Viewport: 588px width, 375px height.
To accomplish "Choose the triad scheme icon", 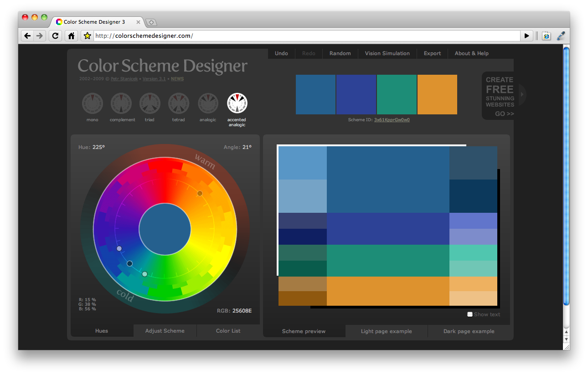I will click(x=150, y=103).
